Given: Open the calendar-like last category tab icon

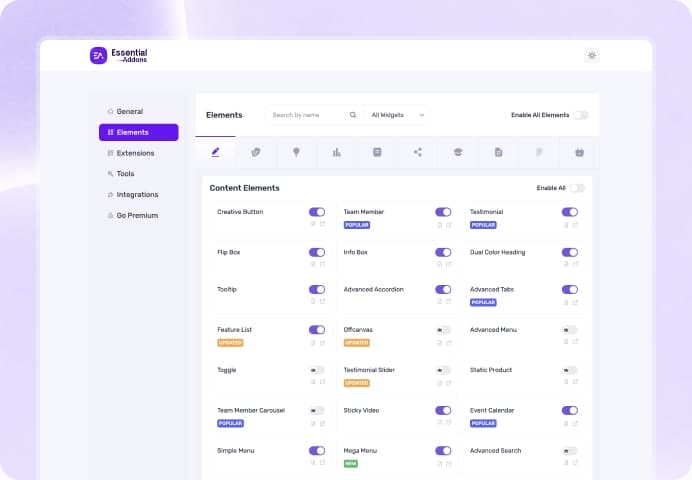Looking at the screenshot, I should point(579,152).
